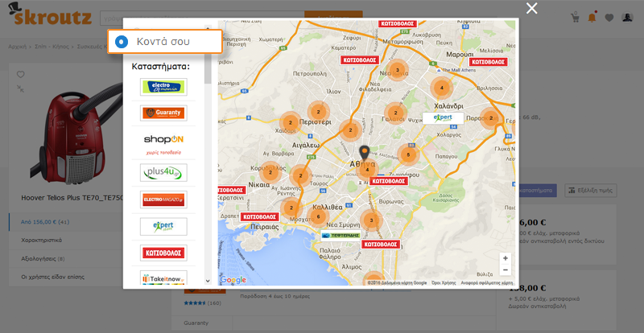644x333 pixels.
Task: Open the 'Σπίτι - Κήπος' breadcrumb link
Action: pos(53,47)
